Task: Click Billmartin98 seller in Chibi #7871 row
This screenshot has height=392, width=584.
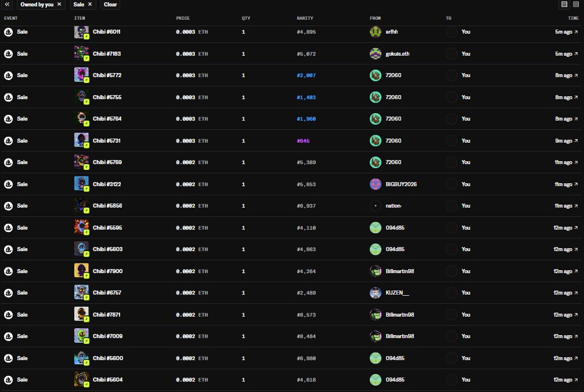Action: (400, 315)
